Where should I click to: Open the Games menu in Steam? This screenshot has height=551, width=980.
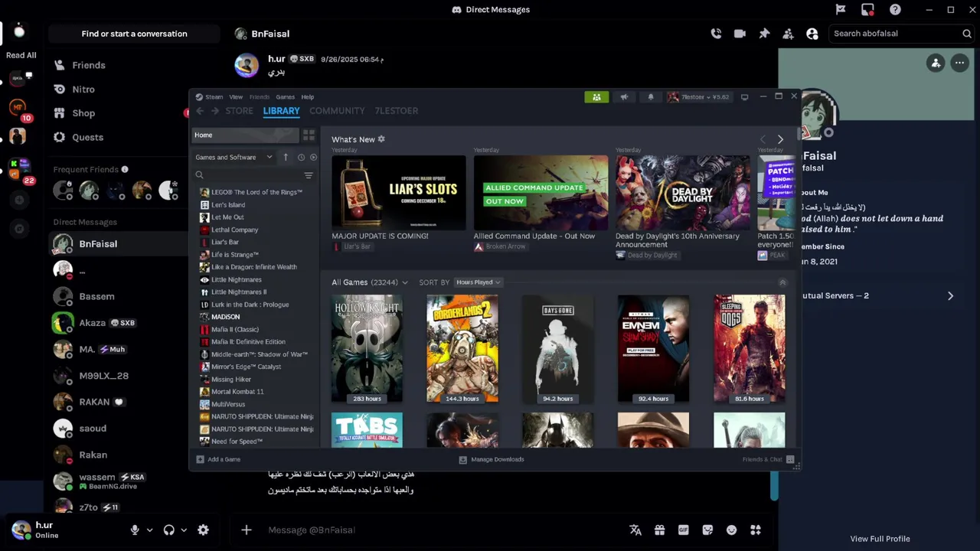[285, 97]
